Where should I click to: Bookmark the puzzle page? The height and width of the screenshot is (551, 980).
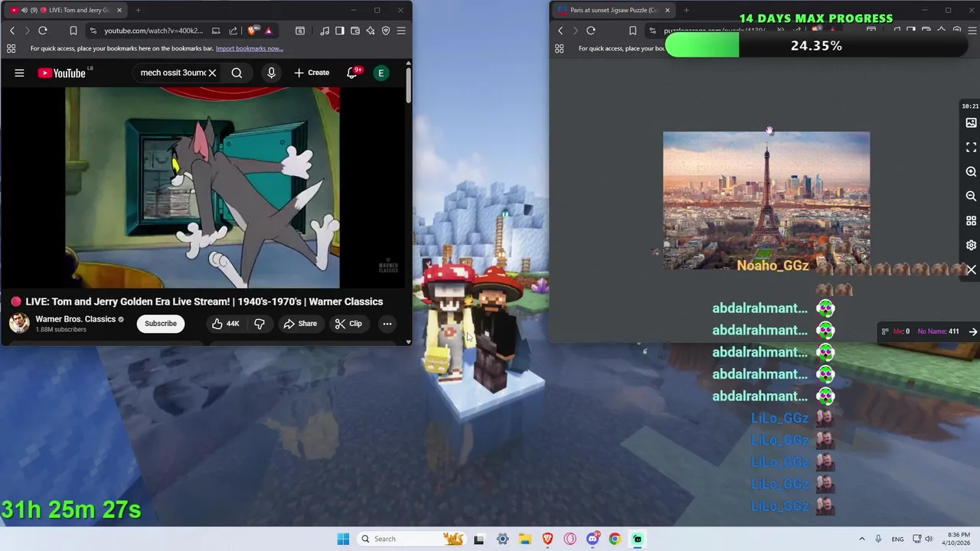pyautogui.click(x=632, y=31)
